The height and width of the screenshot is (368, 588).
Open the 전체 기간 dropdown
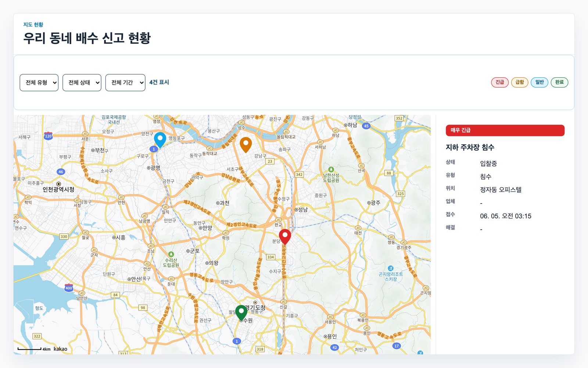(125, 82)
